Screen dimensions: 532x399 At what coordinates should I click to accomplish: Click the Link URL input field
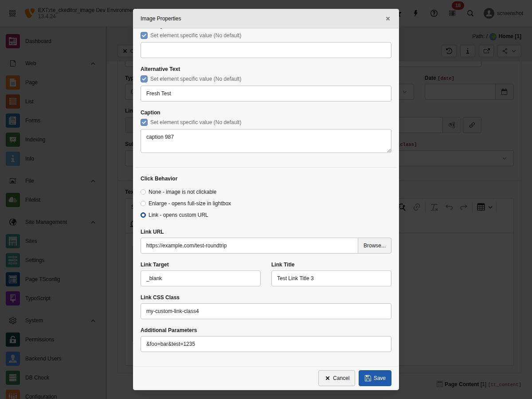pyautogui.click(x=248, y=245)
